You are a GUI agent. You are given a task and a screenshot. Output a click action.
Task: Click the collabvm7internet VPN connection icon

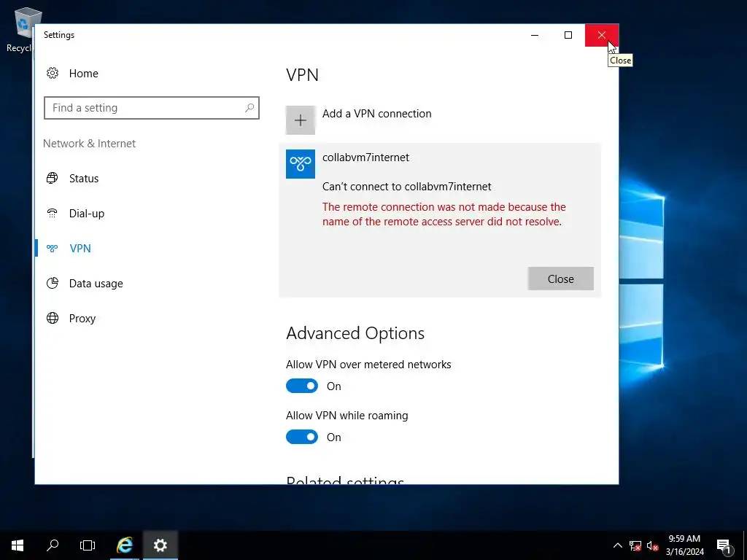coord(300,164)
